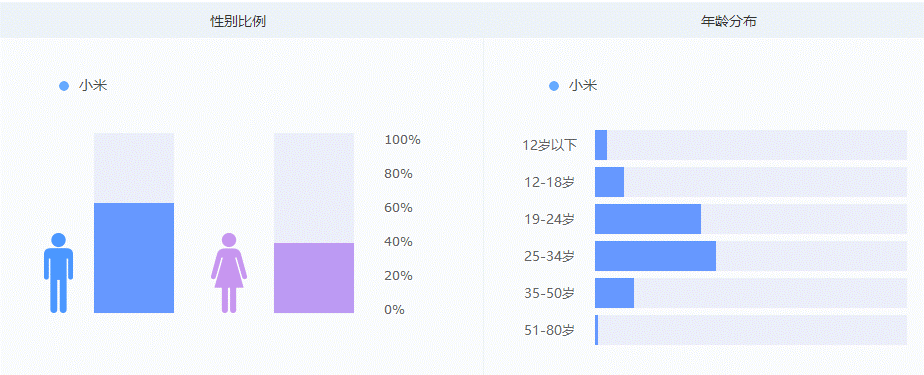Click 小米 legend text in gender chart
The height and width of the screenshot is (375, 924).
coord(93,86)
